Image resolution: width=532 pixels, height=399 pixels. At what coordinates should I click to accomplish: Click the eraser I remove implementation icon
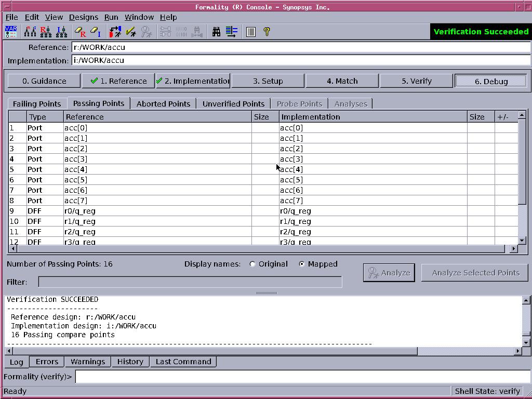tap(96, 32)
